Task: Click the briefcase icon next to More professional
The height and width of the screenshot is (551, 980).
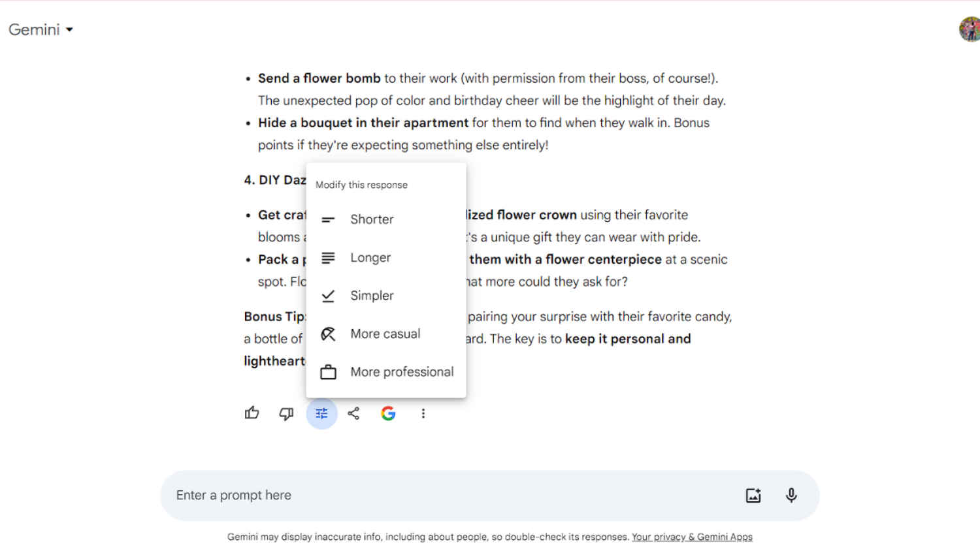Action: click(x=328, y=371)
